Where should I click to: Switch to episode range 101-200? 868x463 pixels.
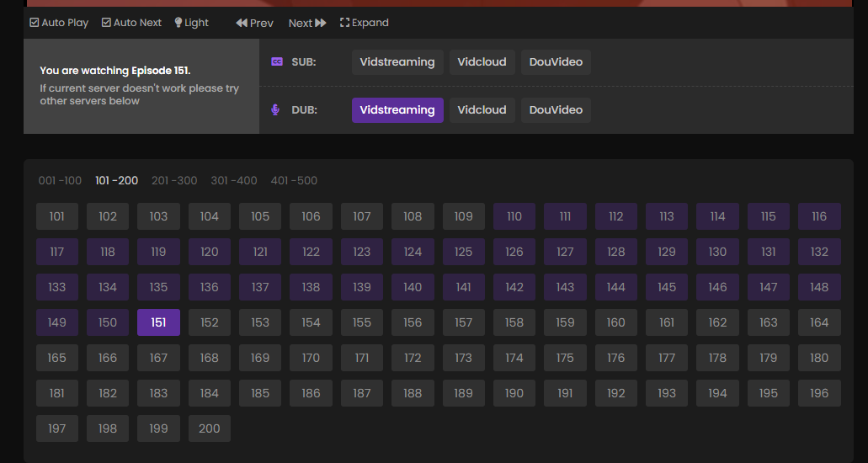pyautogui.click(x=117, y=180)
